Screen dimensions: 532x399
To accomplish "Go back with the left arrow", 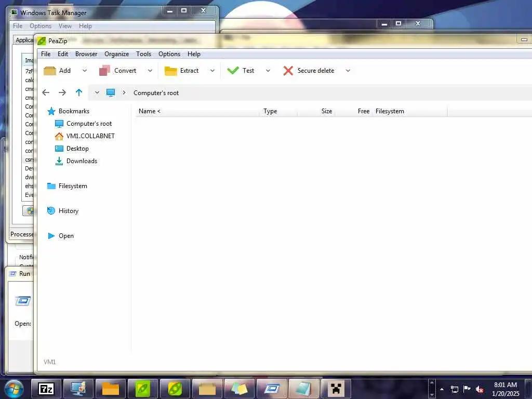I will pyautogui.click(x=46, y=92).
